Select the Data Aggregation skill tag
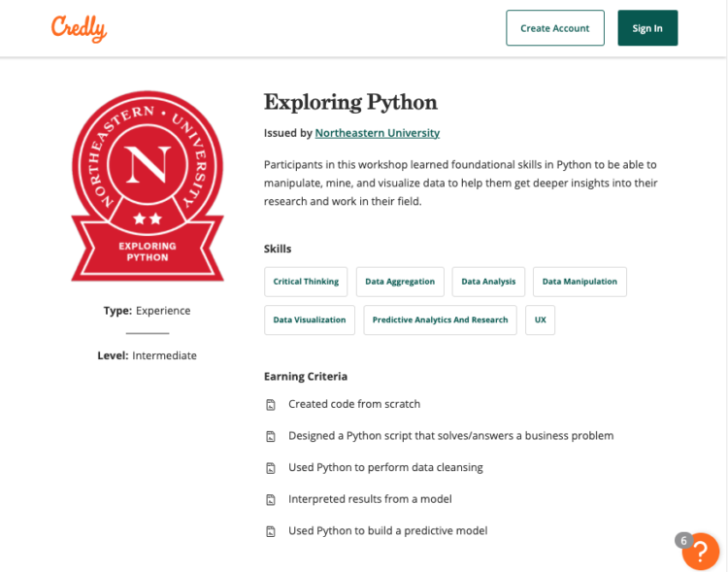The height and width of the screenshot is (572, 728). pos(400,282)
